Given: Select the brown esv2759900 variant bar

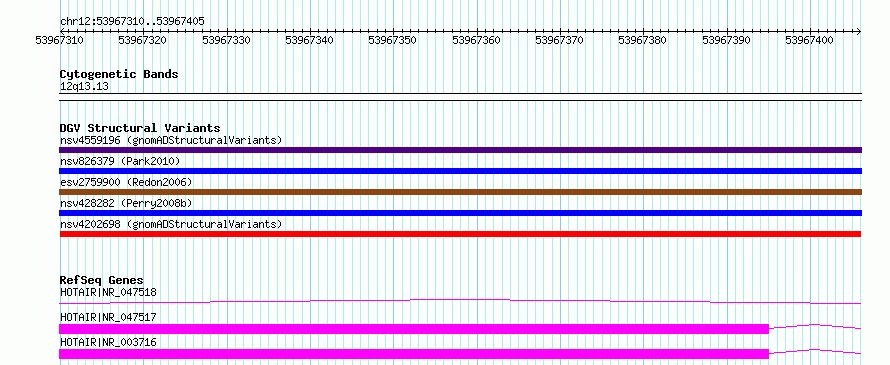Looking at the screenshot, I should pos(460,192).
